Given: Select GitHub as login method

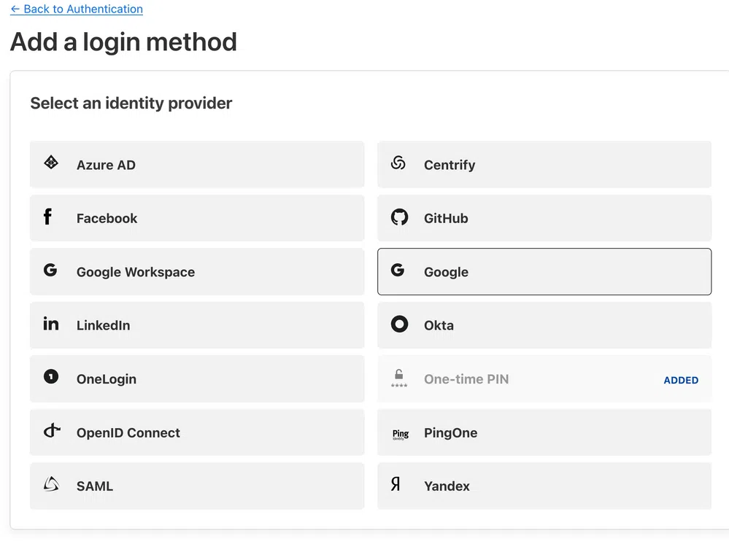Looking at the screenshot, I should pyautogui.click(x=544, y=218).
